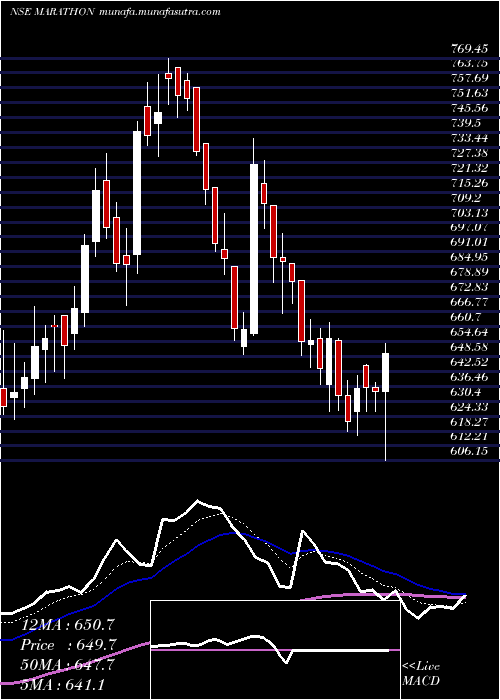Click the 727.38 price axis label
Image resolution: width=500 pixels, height=700 pixels.
[x=469, y=153]
